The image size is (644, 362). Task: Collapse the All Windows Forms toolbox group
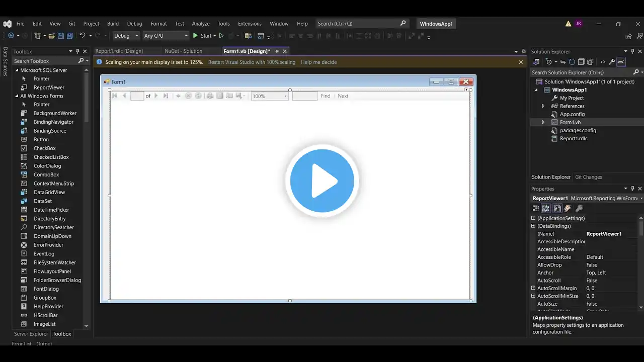coord(17,96)
